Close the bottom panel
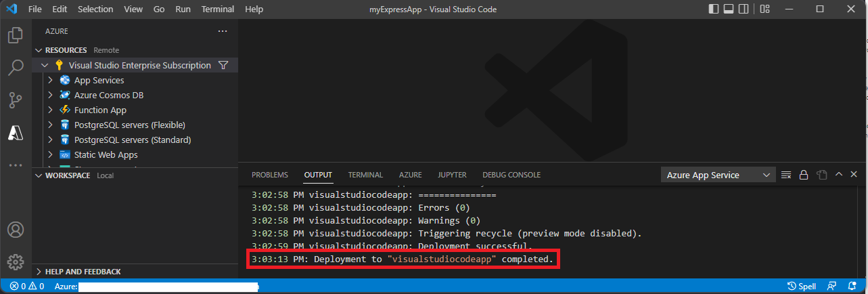 [x=855, y=175]
